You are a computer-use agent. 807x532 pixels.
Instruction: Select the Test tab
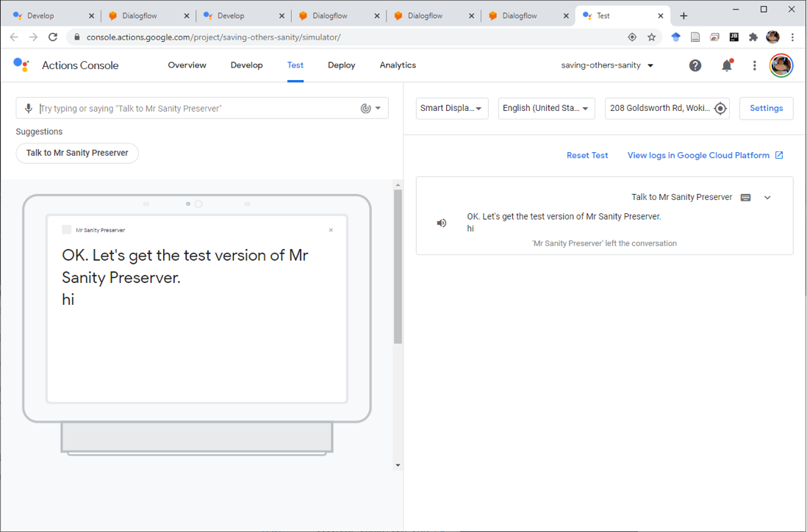tap(295, 65)
